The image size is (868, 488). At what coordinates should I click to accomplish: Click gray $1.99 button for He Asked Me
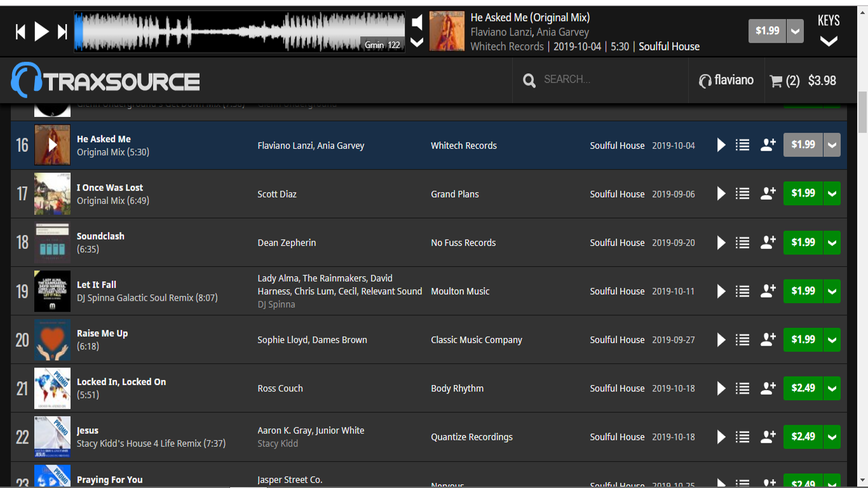tap(803, 145)
